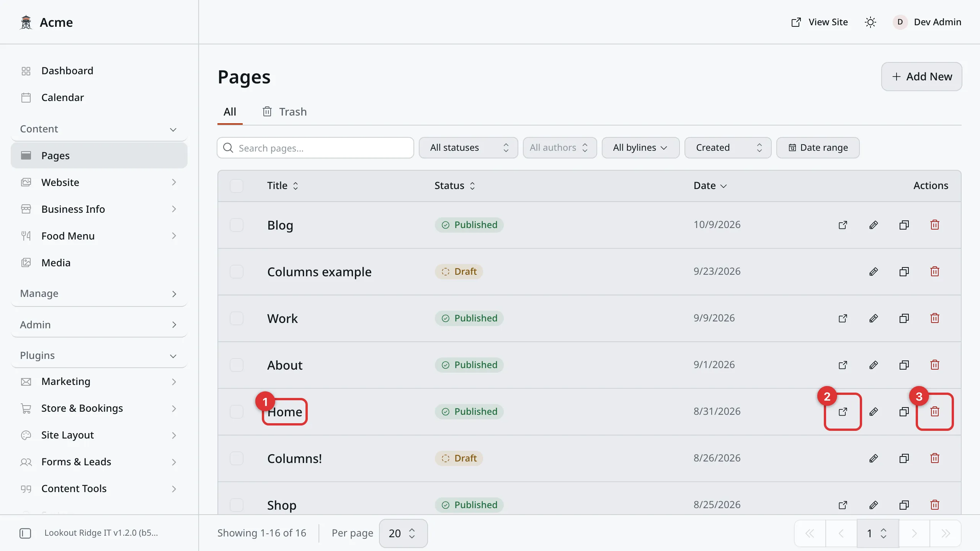Duplicate the Home page
The height and width of the screenshot is (551, 980).
904,412
